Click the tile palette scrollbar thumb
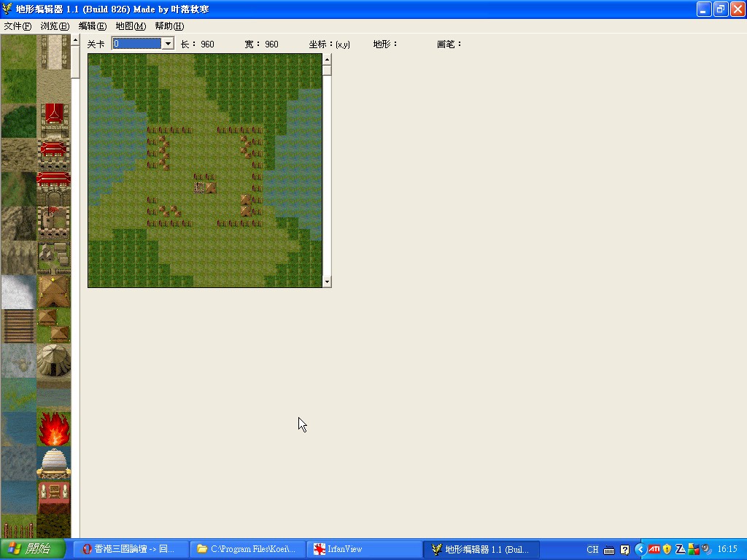The width and height of the screenshot is (747, 560). 75,62
